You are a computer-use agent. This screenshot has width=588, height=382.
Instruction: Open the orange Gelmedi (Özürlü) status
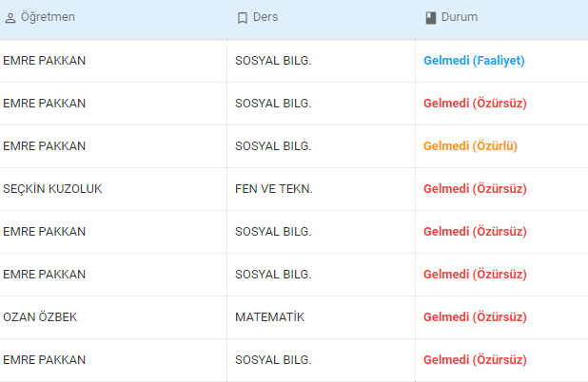470,145
